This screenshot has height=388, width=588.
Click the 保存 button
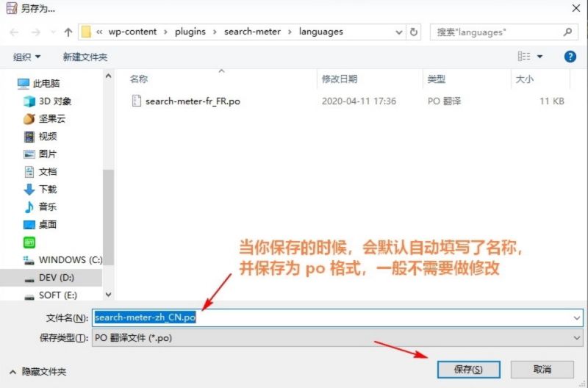tap(468, 369)
